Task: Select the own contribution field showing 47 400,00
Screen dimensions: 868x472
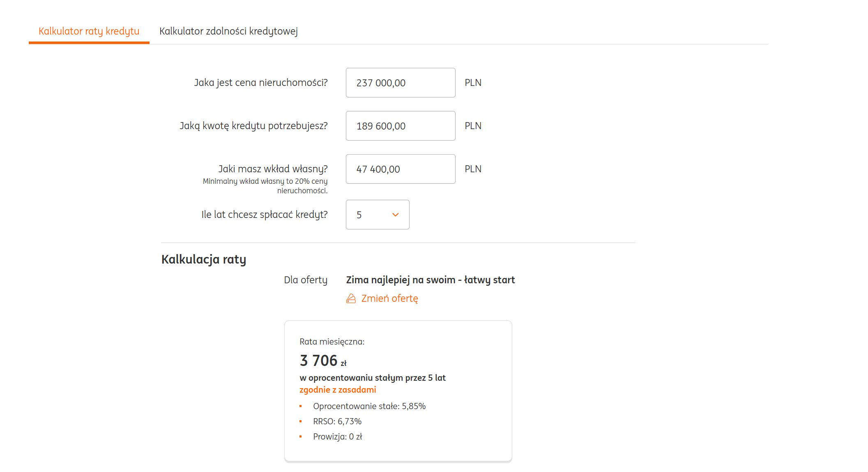Action: tap(400, 169)
